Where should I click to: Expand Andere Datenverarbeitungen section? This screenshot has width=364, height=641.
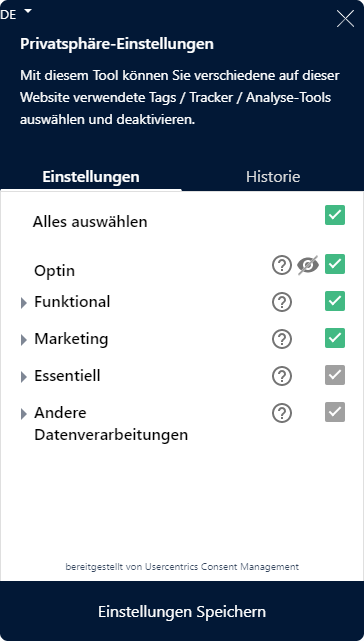(x=24, y=414)
